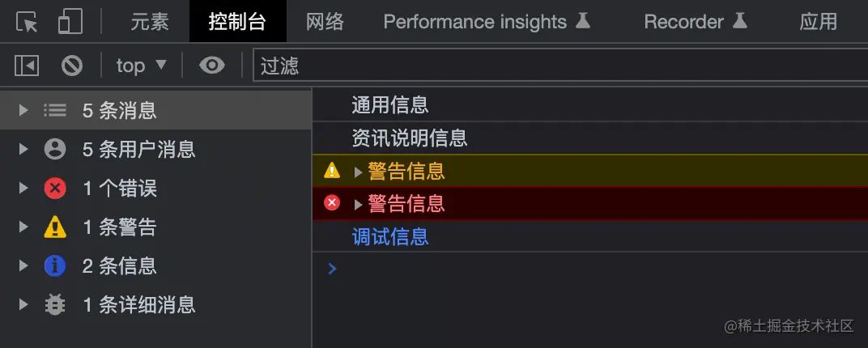Click the 过滤 filter input field
The width and height of the screenshot is (868, 348).
pos(559,66)
